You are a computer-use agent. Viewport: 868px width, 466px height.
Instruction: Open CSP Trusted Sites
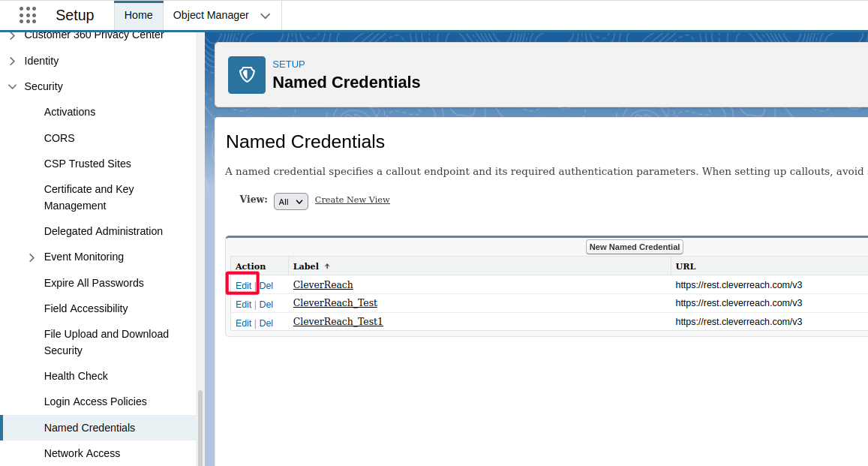[88, 164]
